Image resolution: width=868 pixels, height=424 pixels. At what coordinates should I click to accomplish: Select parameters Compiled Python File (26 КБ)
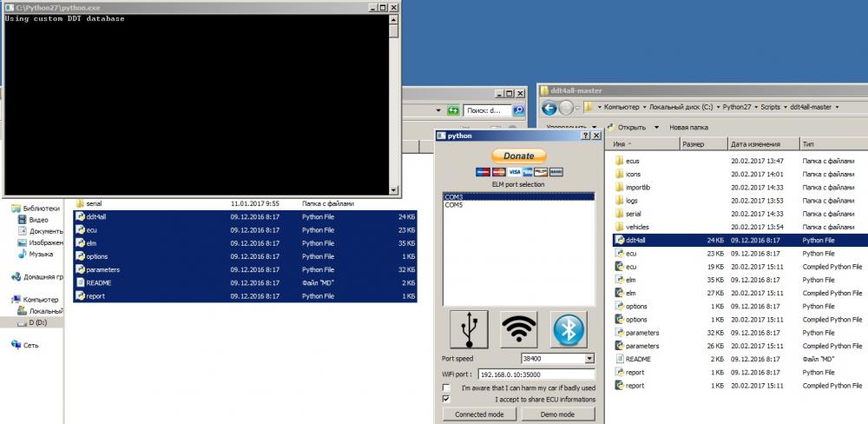point(740,346)
